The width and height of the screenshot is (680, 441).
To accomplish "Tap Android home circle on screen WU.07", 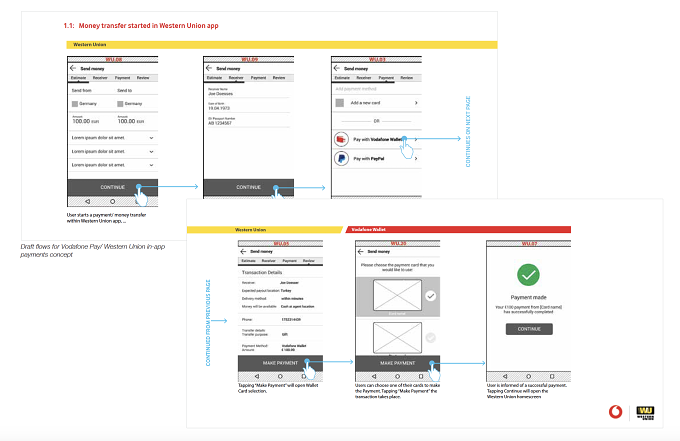I will (528, 376).
